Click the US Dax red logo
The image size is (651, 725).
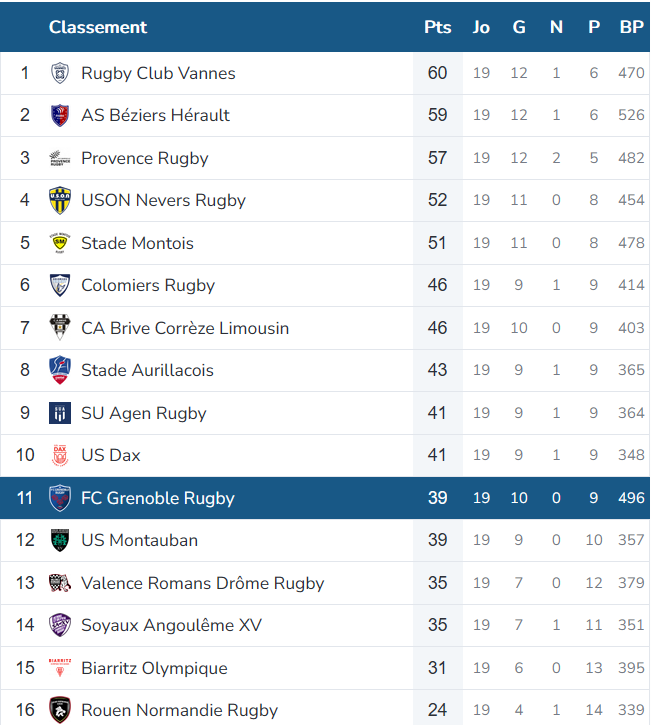pyautogui.click(x=60, y=455)
